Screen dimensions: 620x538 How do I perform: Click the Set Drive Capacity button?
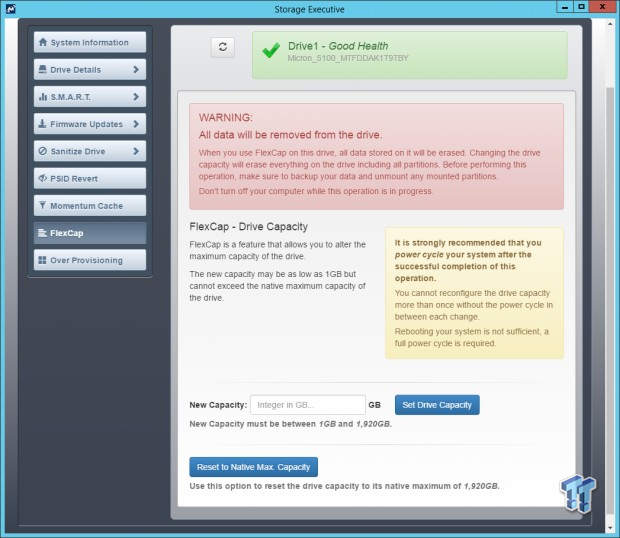437,405
